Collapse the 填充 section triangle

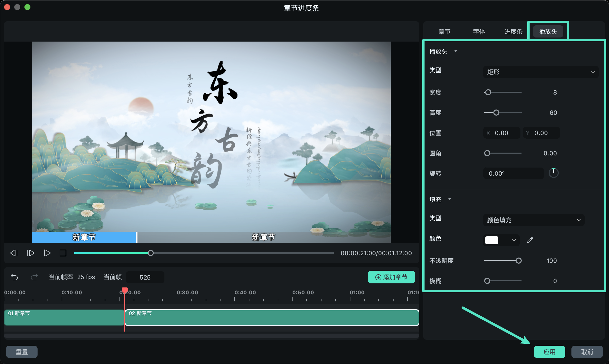[x=450, y=199]
